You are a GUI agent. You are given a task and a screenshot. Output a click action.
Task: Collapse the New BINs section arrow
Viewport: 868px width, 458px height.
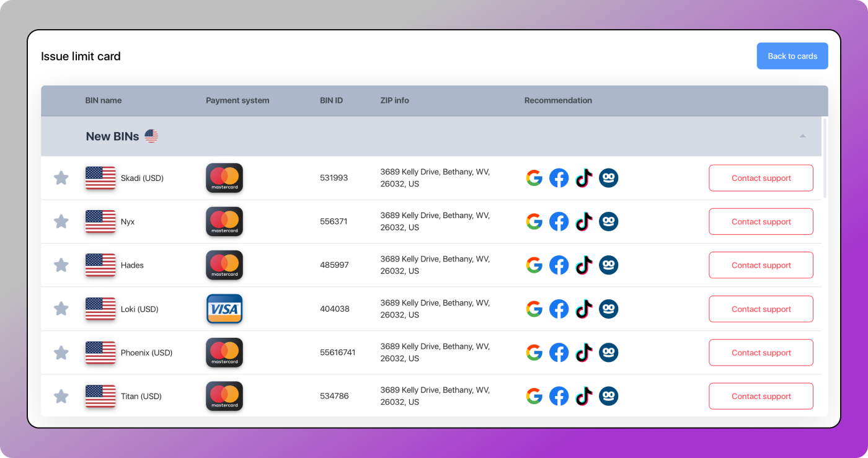tap(802, 136)
